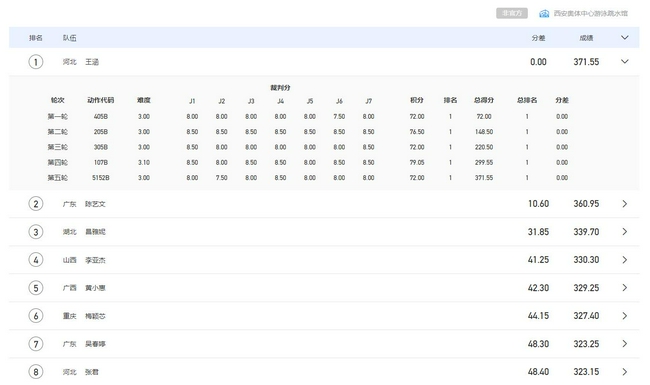650x385 pixels.
Task: Expand rank 2 row scoring 360.95
Action: 625,204
